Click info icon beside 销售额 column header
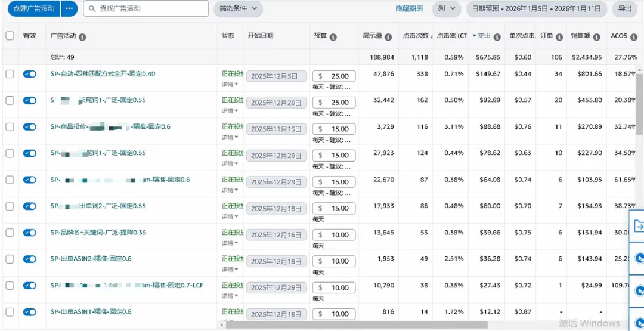The image size is (644, 331). 597,37
